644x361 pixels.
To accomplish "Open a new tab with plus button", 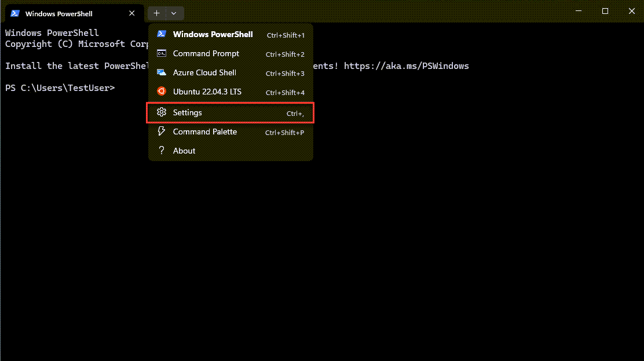I will pyautogui.click(x=156, y=13).
